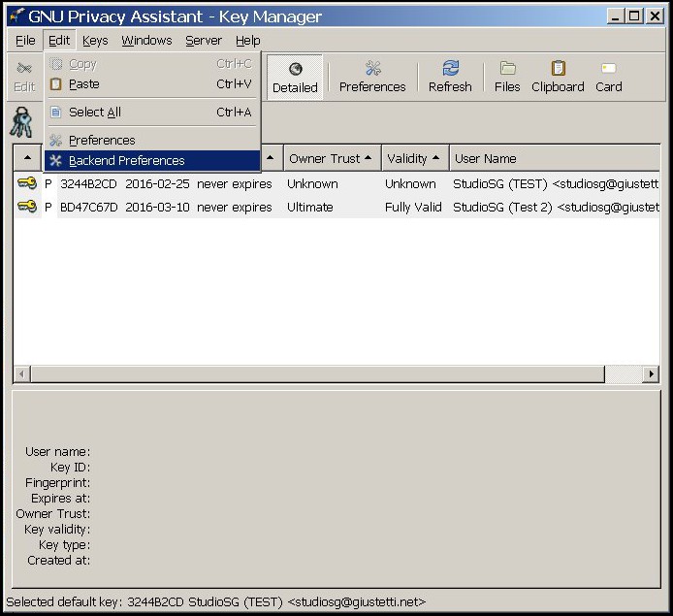Open the Windows menu
Screen dimensions: 673x616
click(146, 41)
